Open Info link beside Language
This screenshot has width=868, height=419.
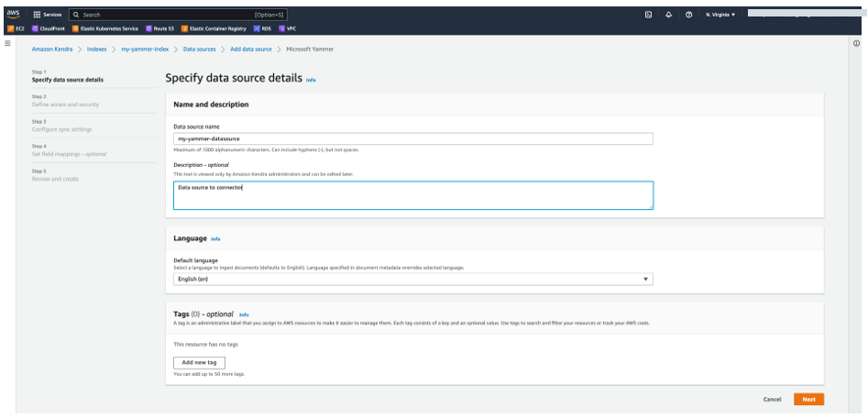click(215, 239)
